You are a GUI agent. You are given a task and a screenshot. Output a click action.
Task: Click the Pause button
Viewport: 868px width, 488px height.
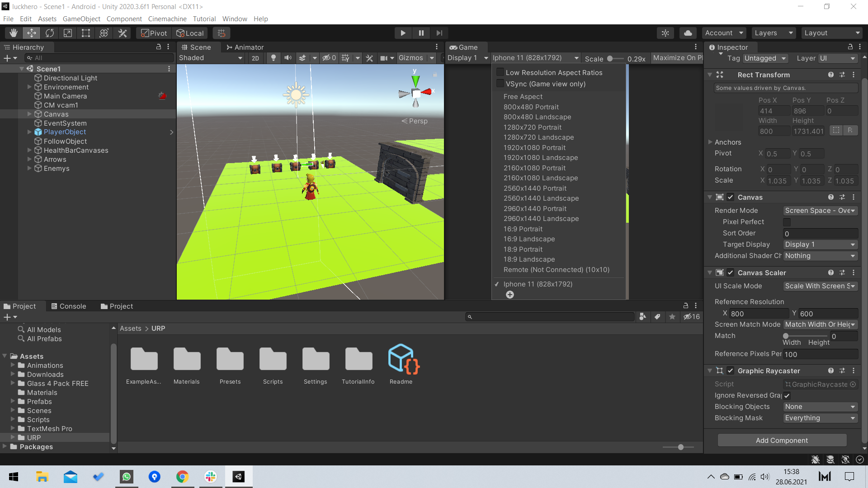pos(421,33)
